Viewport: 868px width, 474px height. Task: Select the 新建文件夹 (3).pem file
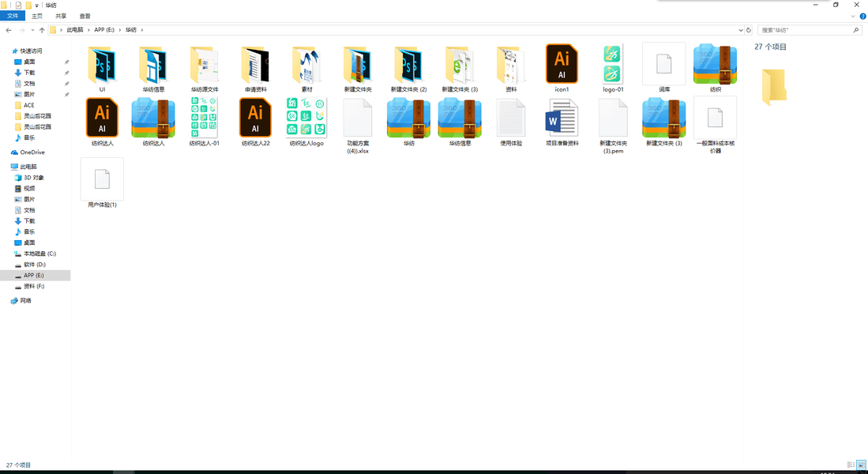point(613,118)
